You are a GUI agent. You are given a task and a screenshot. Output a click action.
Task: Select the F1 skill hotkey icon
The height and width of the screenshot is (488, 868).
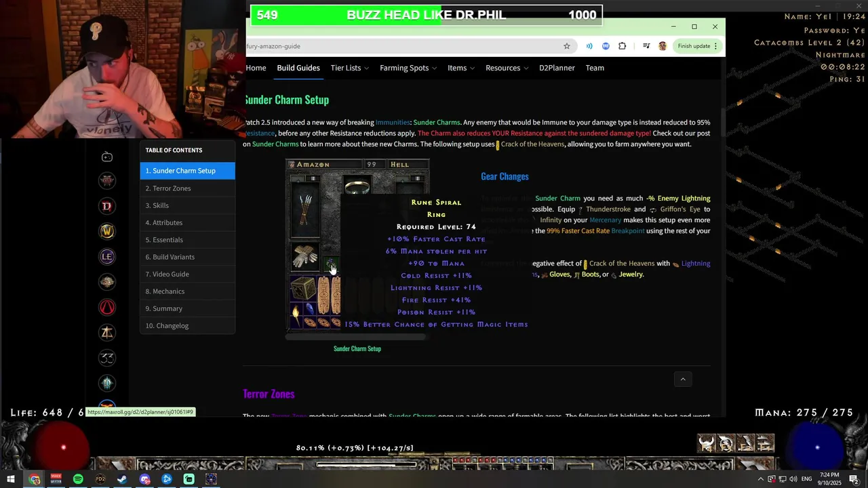(765, 443)
